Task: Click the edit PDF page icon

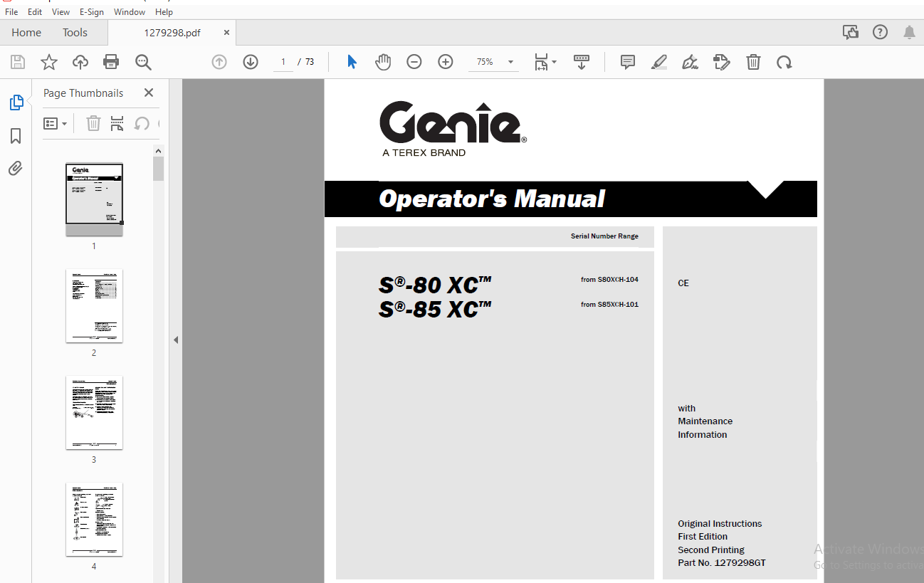Action: pos(722,62)
